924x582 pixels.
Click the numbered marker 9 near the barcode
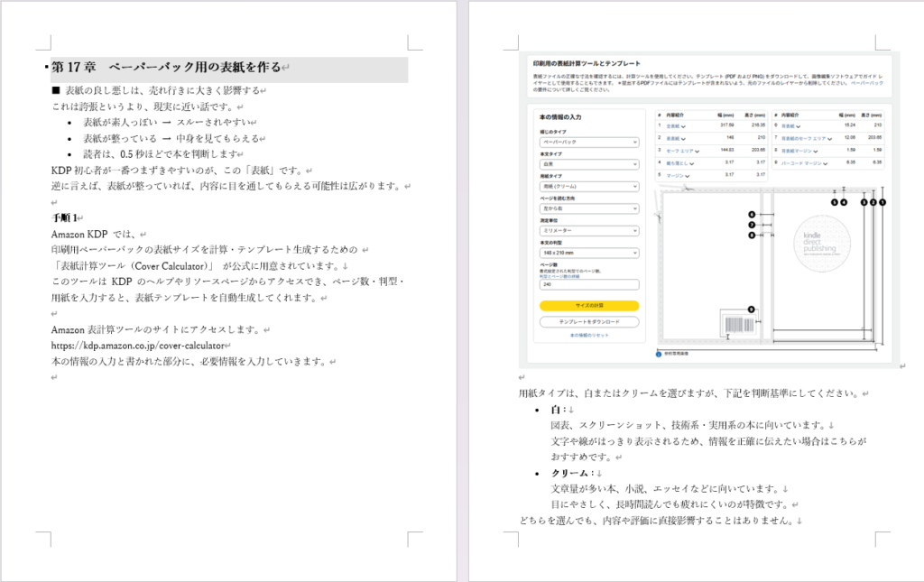pos(751,309)
